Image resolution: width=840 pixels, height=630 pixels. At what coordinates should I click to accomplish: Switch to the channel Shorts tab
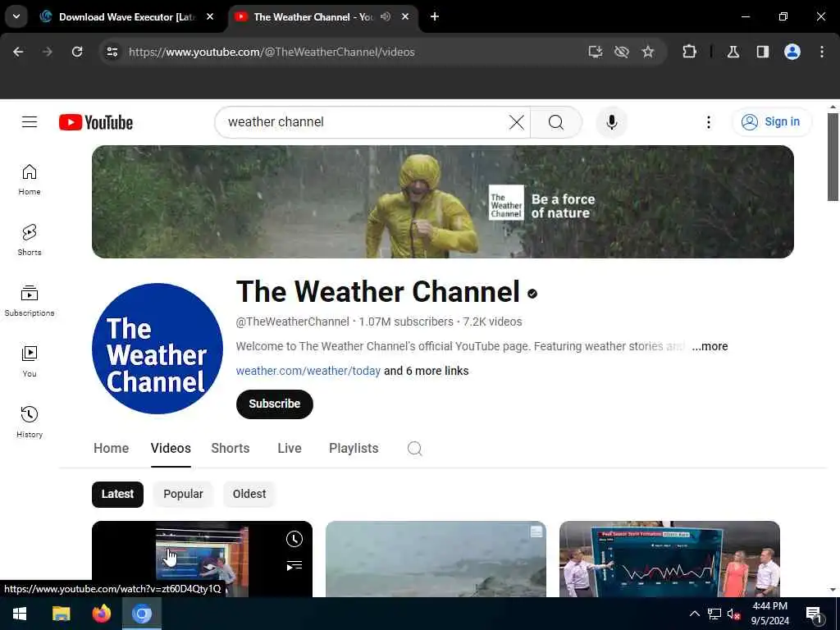[231, 449]
